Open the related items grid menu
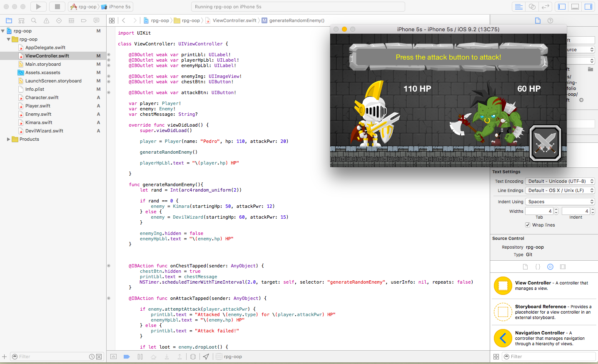The width and height of the screenshot is (598, 364). point(112,20)
